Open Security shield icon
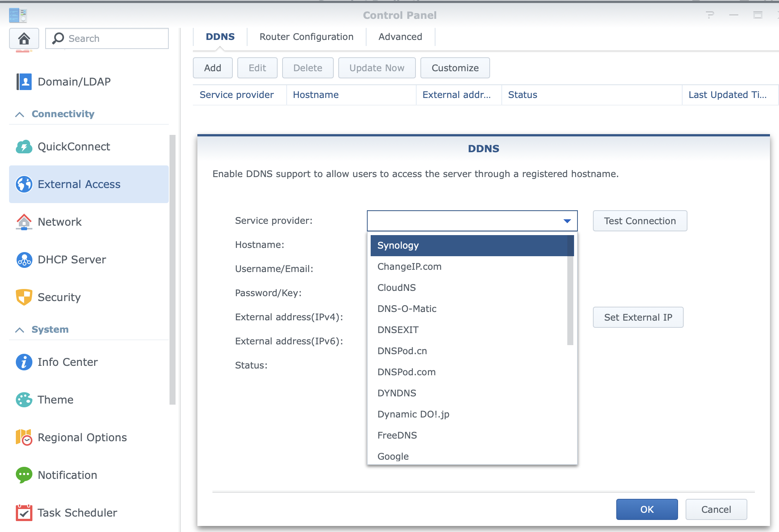 24,297
